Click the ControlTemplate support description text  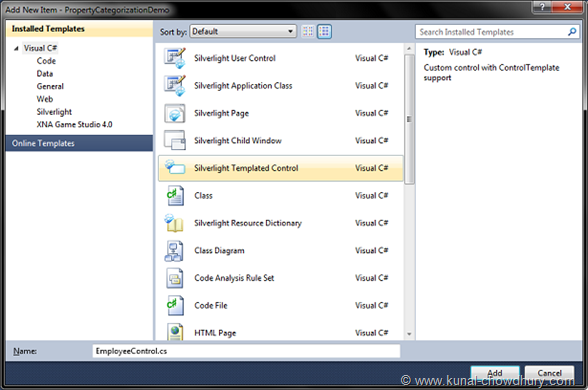(x=491, y=72)
